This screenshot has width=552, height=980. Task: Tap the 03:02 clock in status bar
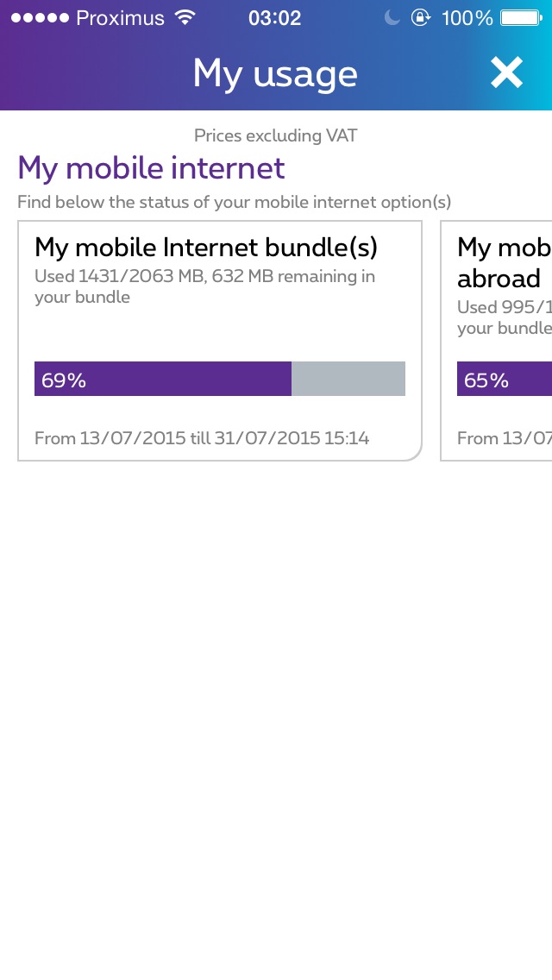click(x=274, y=18)
